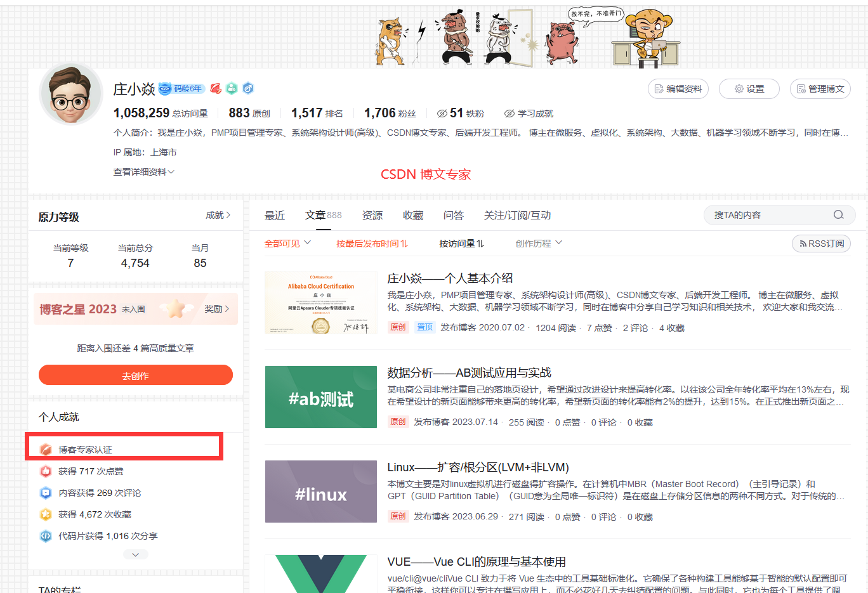Open the 管理博文 manage-posts button

(820, 89)
